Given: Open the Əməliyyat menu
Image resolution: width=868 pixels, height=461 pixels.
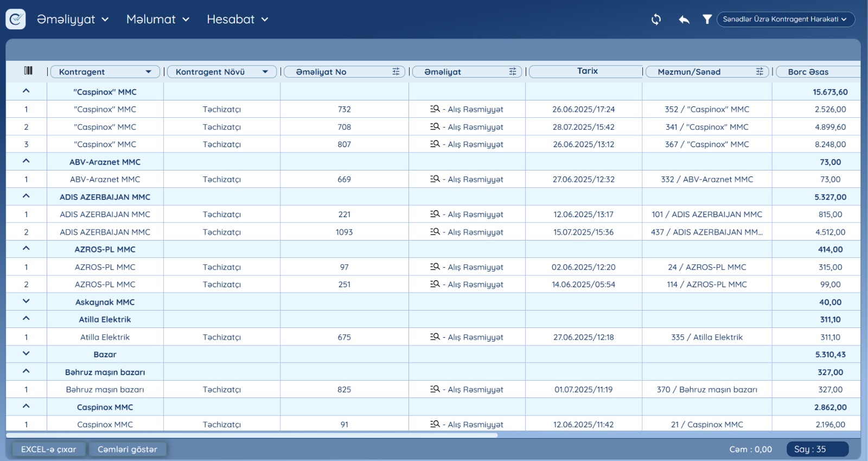Looking at the screenshot, I should pos(72,20).
